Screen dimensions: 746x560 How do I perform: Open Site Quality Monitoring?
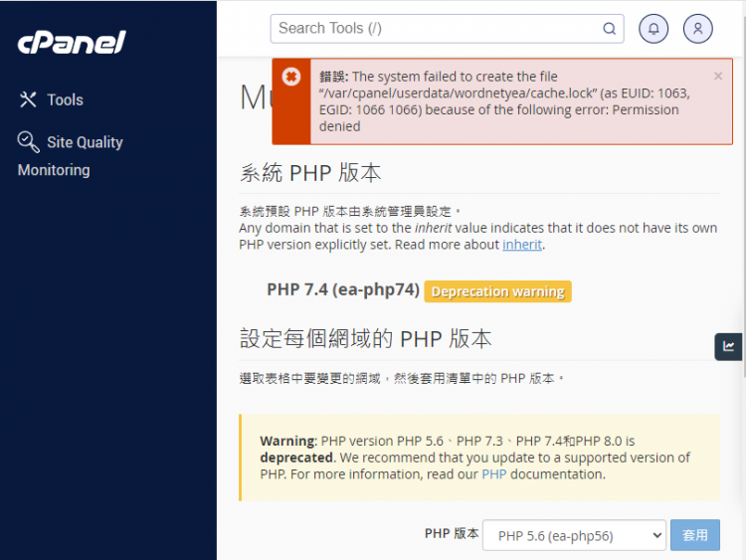[x=71, y=155]
